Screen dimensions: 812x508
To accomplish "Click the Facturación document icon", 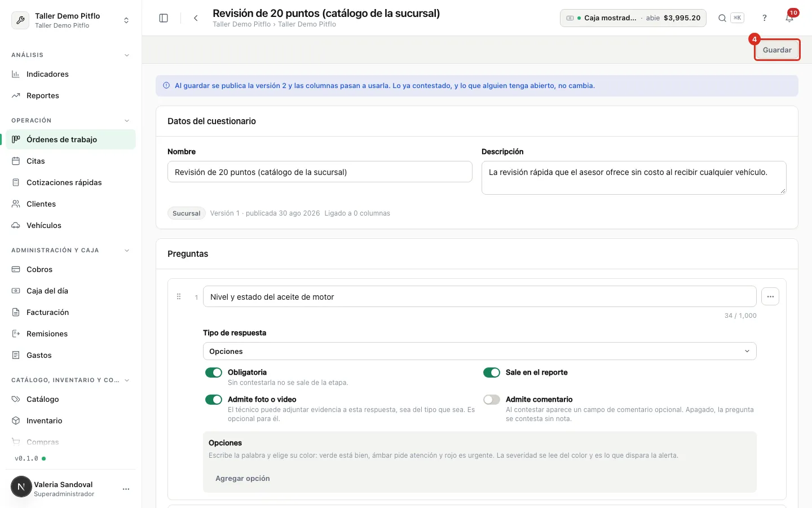I will pos(16,312).
